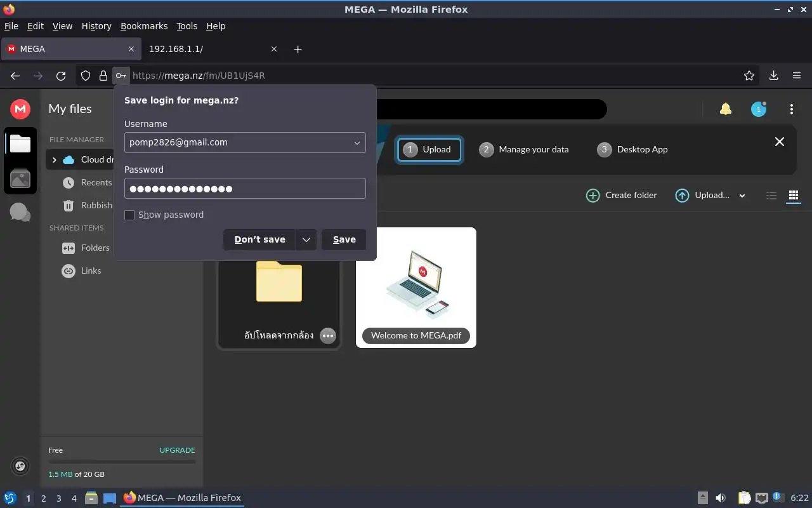The height and width of the screenshot is (508, 812).
Task: Open the three-dot menu at top right
Action: pyautogui.click(x=792, y=109)
